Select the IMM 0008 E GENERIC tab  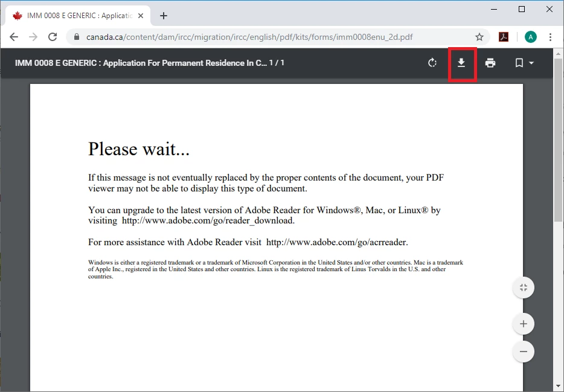coord(78,16)
